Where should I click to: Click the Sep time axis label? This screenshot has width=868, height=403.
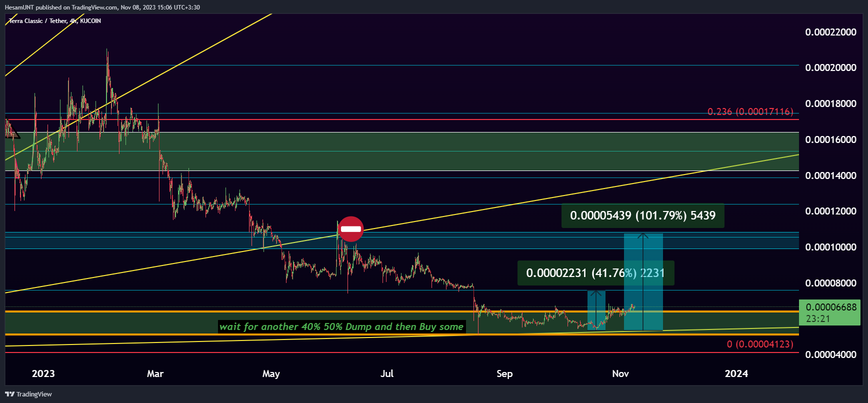tap(504, 373)
